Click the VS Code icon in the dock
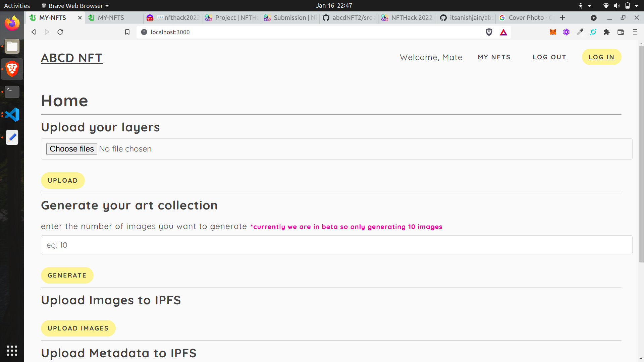This screenshot has height=362, width=644. pos(12,115)
